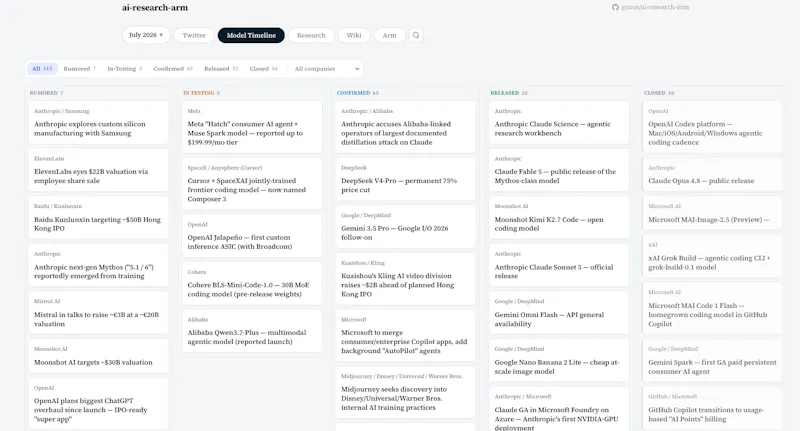
Task: Open OpenAI ChatGPT overhaul super app card
Action: (x=98, y=403)
